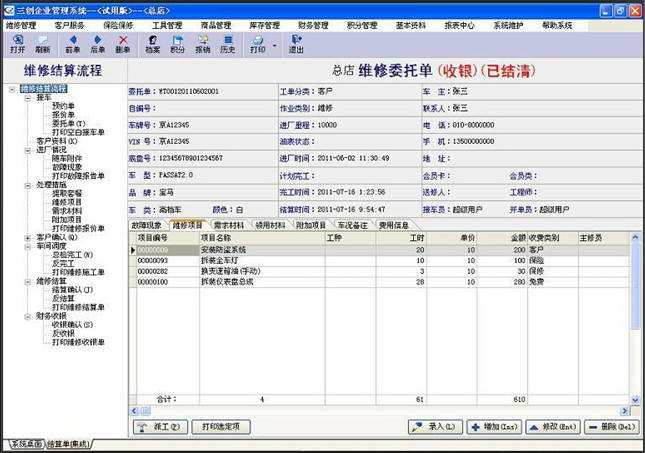The width and height of the screenshot is (645, 453).
Task: Select 收银确认 (S) in the tree
Action: coord(72,325)
